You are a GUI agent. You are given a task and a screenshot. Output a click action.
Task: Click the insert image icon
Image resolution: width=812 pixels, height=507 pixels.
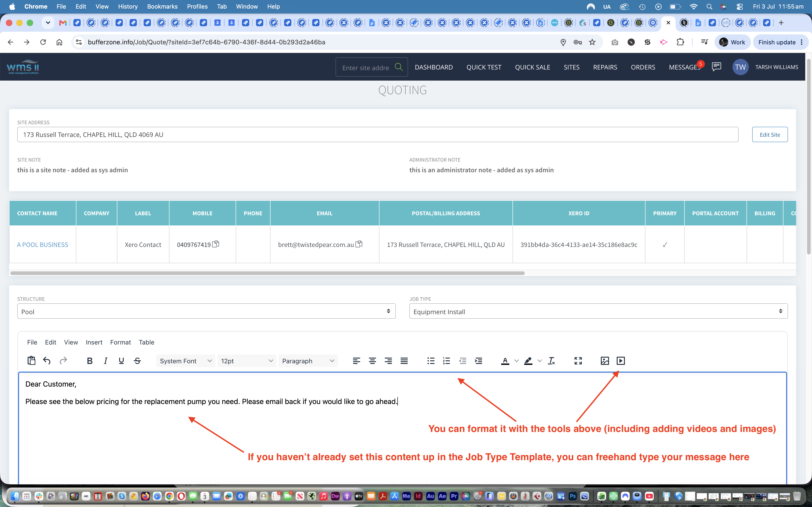(x=605, y=361)
